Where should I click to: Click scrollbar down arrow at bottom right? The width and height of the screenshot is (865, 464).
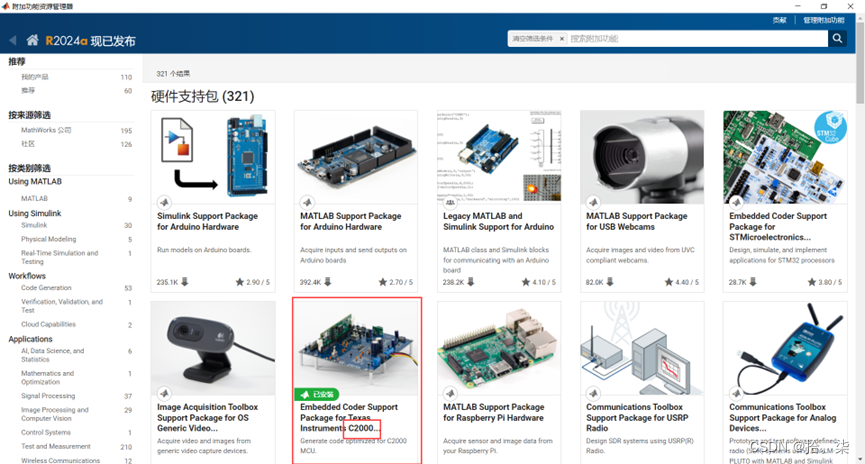click(860, 459)
